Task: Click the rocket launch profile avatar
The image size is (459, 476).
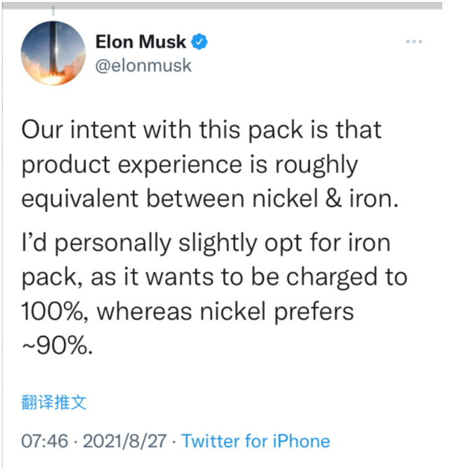Action: [x=53, y=52]
